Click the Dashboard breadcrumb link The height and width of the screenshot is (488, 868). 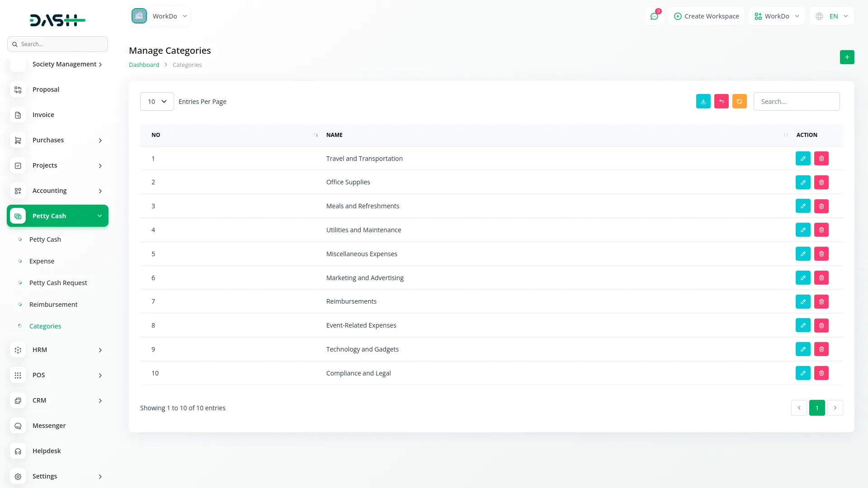pyautogui.click(x=144, y=65)
